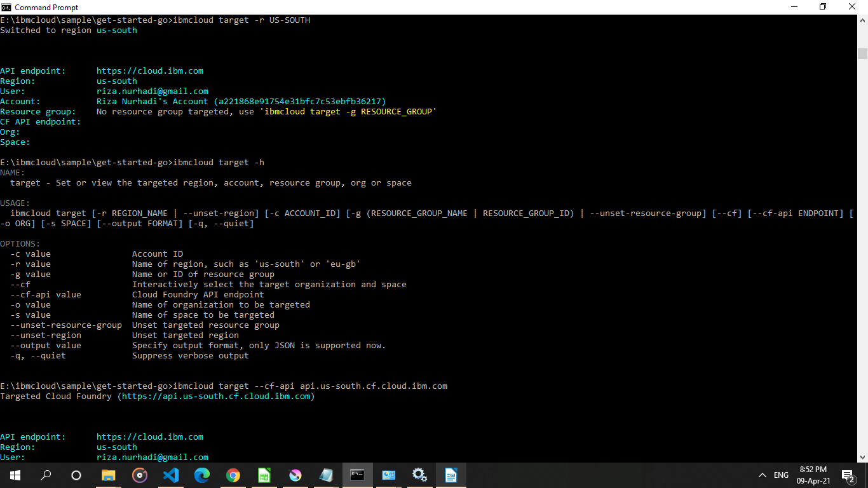
Task: Click the '--cf-api value' option row
Action: (137, 295)
